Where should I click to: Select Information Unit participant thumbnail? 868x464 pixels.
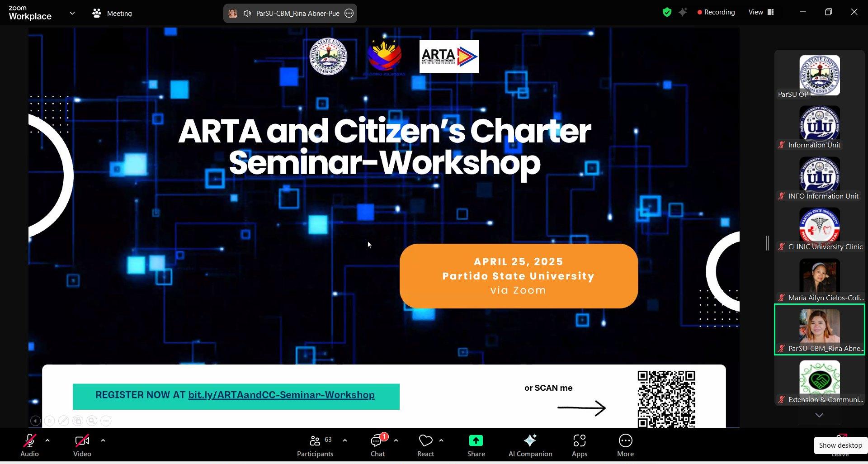click(x=819, y=126)
